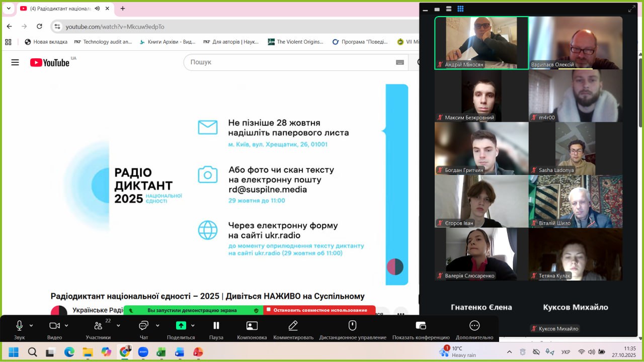Click Показать конференцию button
Screen dimensions: 644x362
coord(421,326)
